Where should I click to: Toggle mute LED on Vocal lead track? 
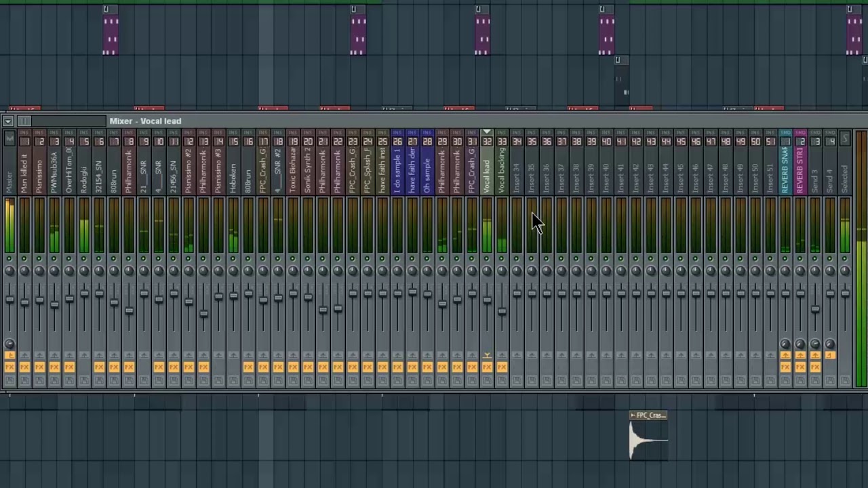pos(487,259)
